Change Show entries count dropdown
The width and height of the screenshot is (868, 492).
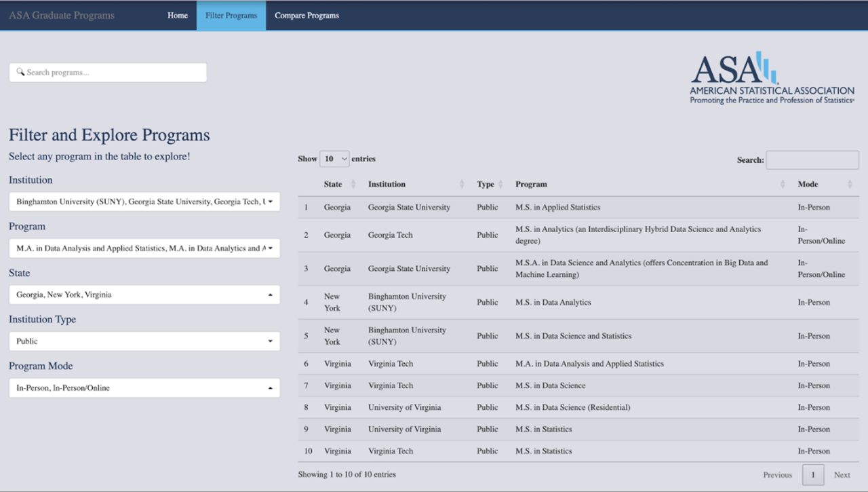(334, 159)
